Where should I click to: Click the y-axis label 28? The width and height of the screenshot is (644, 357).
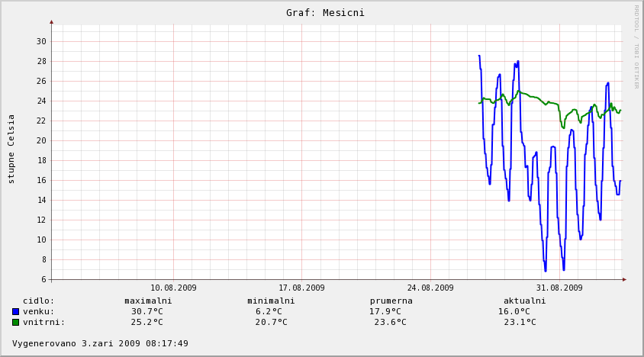[41, 61]
